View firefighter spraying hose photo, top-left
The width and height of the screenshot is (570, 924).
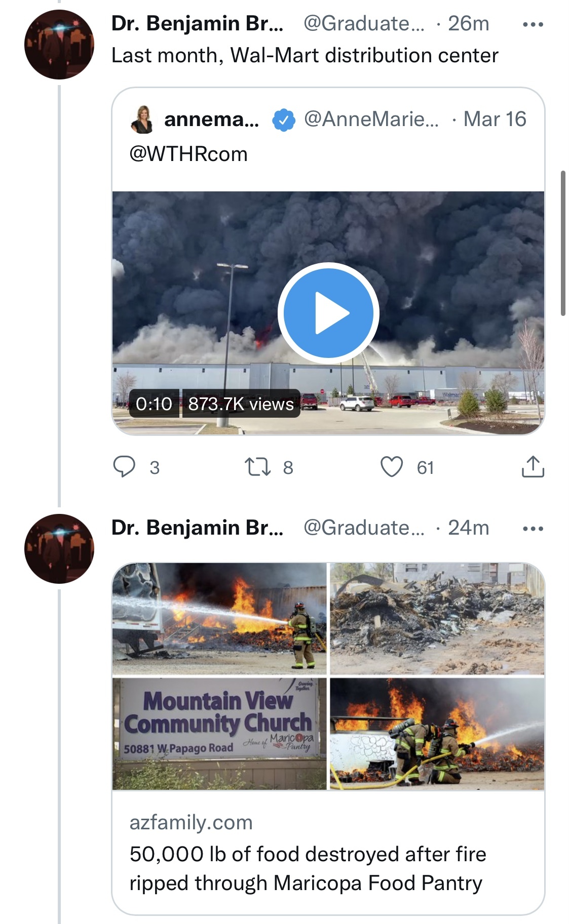[219, 618]
